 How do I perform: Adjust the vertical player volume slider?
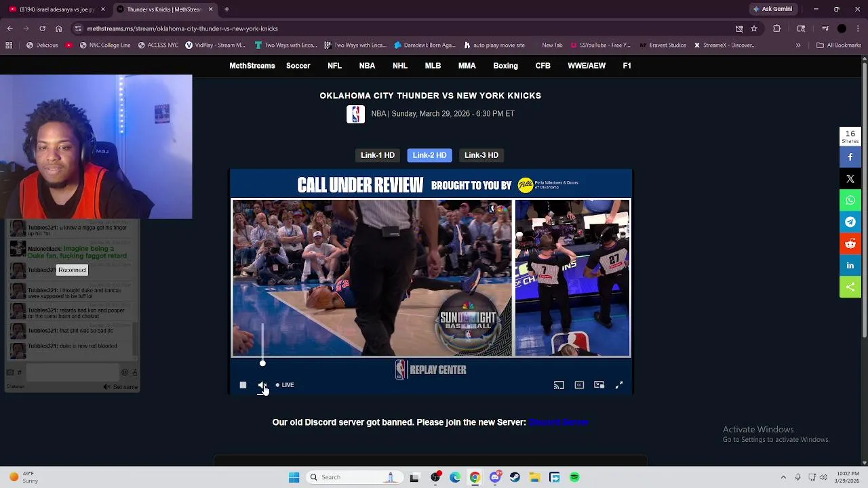click(262, 344)
